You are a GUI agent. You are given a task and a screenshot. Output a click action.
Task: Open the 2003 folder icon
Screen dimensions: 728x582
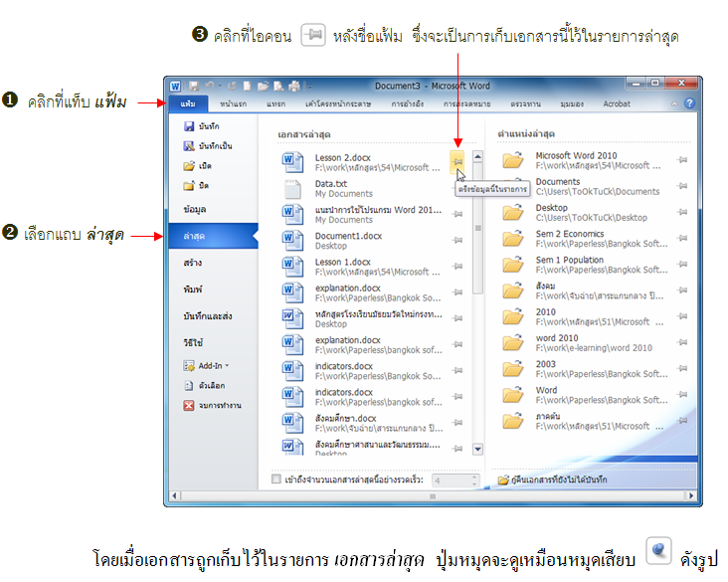pyautogui.click(x=513, y=368)
